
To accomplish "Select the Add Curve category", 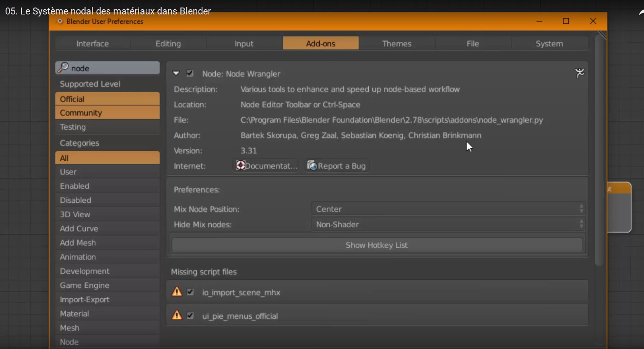I will tap(107, 229).
